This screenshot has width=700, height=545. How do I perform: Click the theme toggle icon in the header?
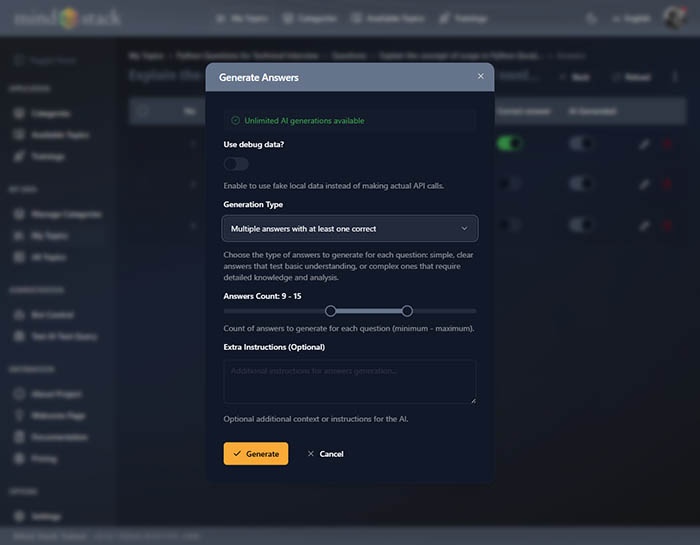click(592, 18)
